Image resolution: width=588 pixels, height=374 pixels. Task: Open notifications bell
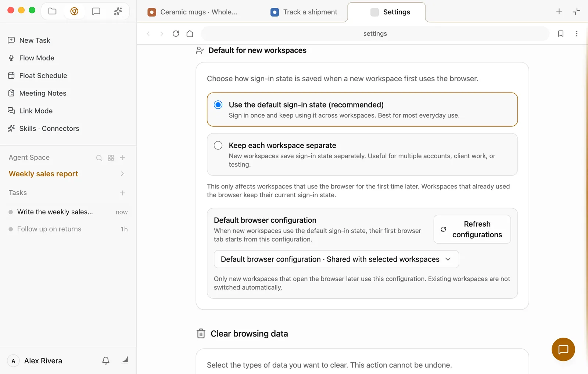pyautogui.click(x=106, y=361)
